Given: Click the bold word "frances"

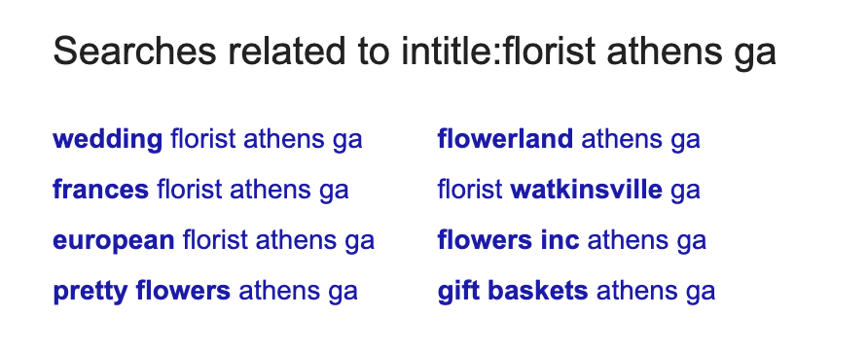Looking at the screenshot, I should click(x=101, y=190).
